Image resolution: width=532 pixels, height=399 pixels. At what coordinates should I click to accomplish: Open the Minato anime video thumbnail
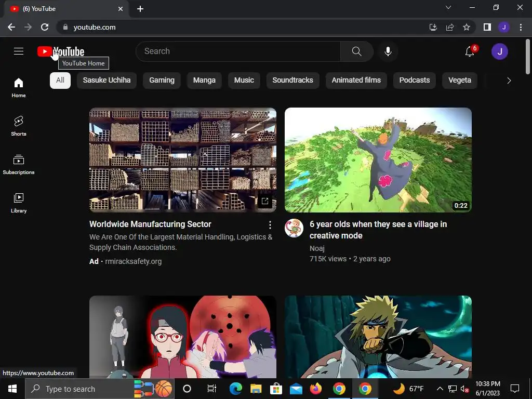point(378,337)
